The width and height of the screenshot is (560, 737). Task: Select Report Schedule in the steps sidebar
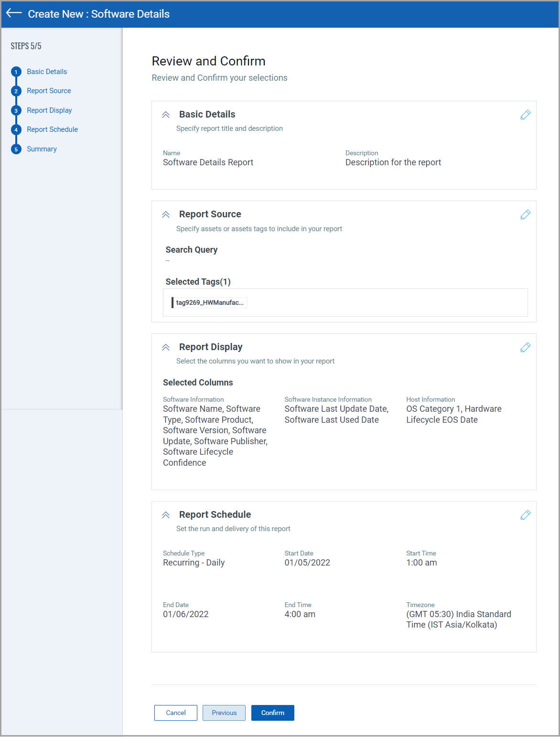coord(52,129)
